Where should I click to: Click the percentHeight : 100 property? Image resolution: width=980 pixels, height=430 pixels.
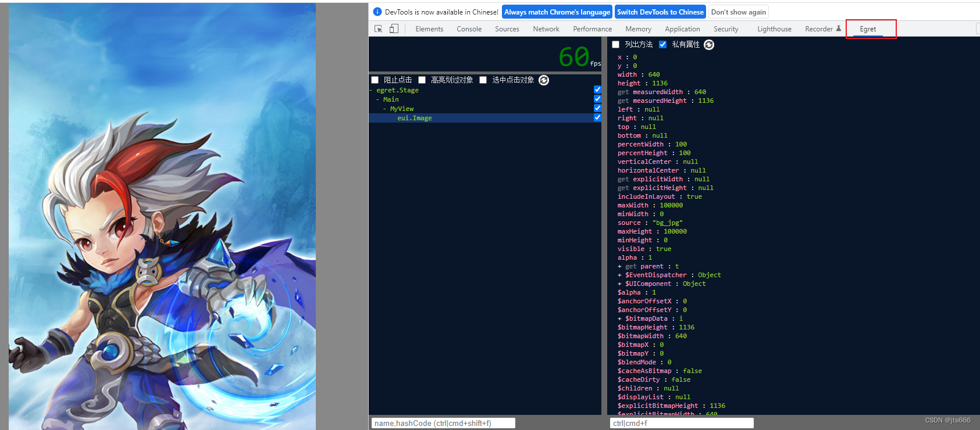coord(654,153)
